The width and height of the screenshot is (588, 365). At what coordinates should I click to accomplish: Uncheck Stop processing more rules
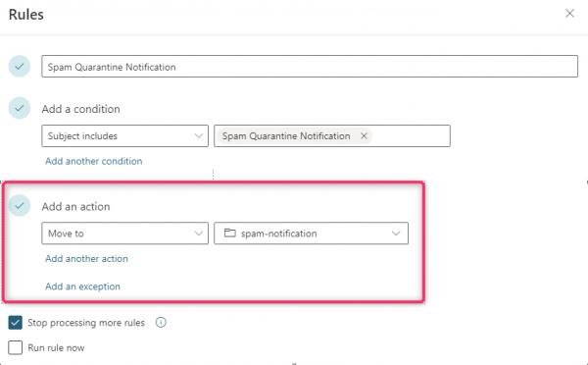16,323
